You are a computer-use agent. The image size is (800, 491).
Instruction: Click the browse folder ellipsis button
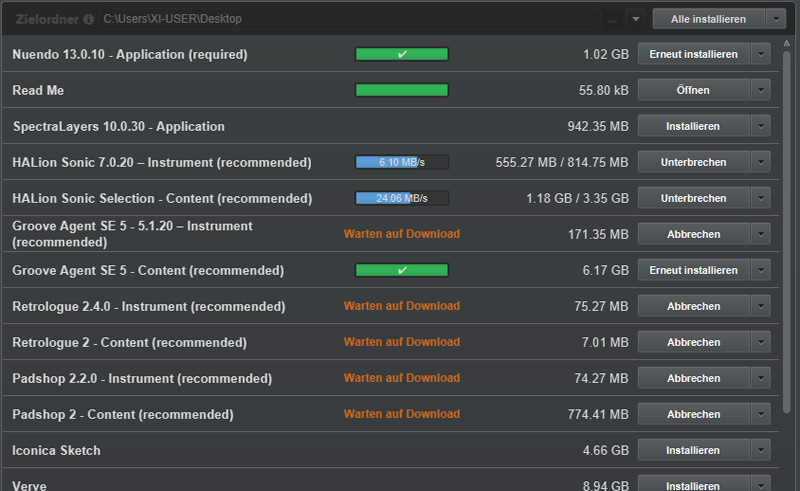tap(612, 19)
